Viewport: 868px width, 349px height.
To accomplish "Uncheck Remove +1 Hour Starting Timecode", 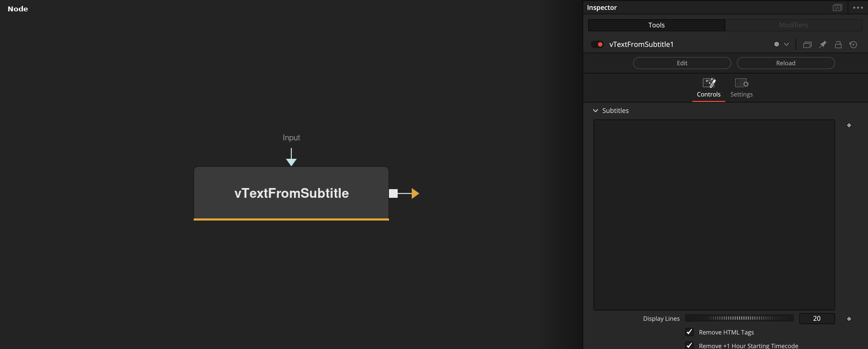I will point(690,345).
